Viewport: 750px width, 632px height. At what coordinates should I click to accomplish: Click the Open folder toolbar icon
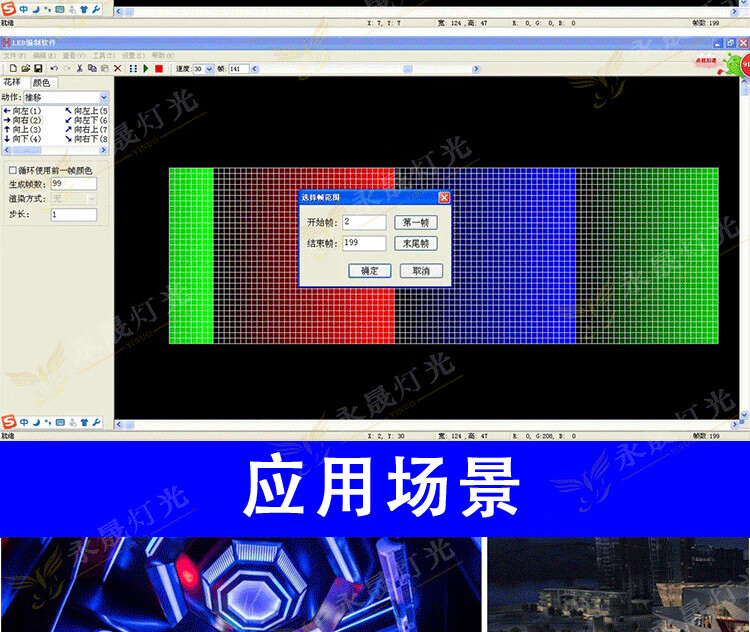tap(26, 69)
